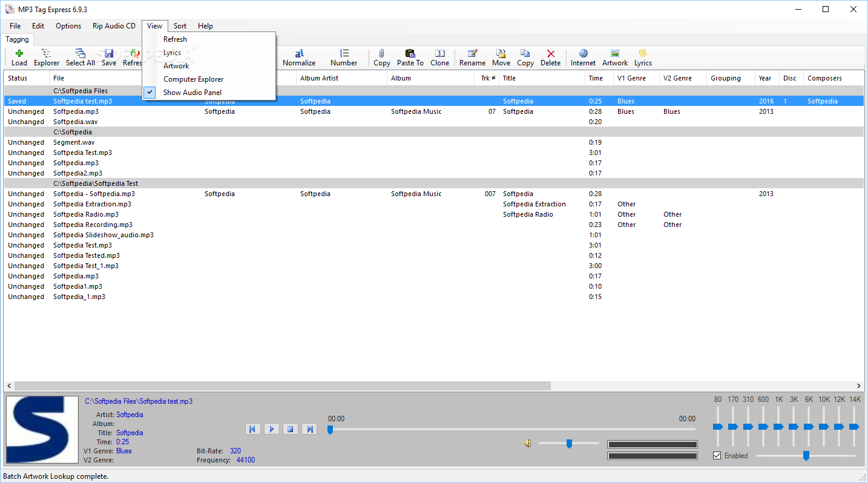Click the Load toolbar icon
Viewport: 868px width, 483px height.
[19, 54]
